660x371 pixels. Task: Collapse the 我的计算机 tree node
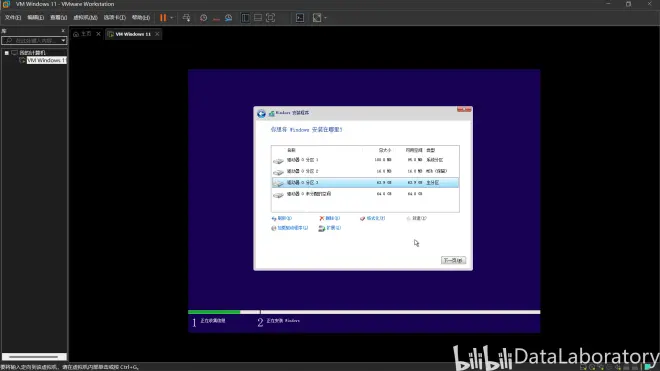pyautogui.click(x=6, y=53)
